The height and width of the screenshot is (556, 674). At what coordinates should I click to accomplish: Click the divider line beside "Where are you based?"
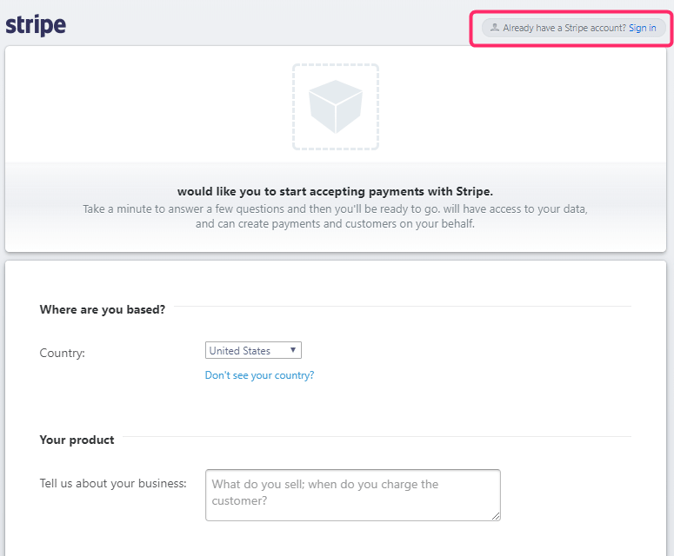point(400,307)
